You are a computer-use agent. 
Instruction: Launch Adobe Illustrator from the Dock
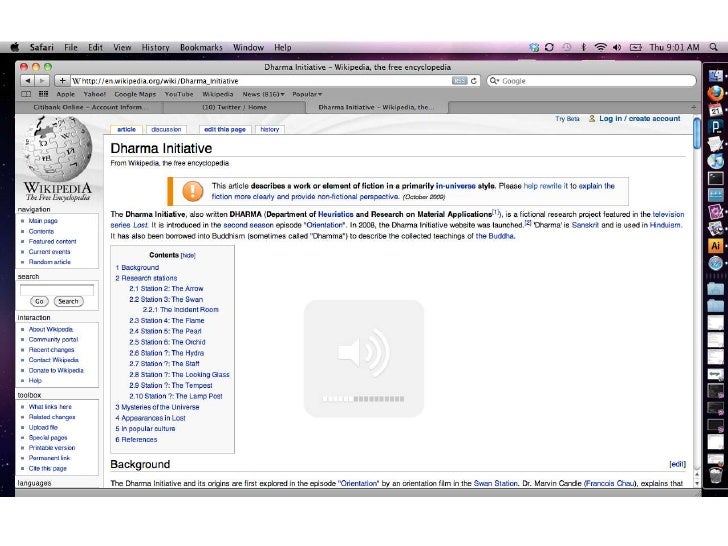point(715,246)
